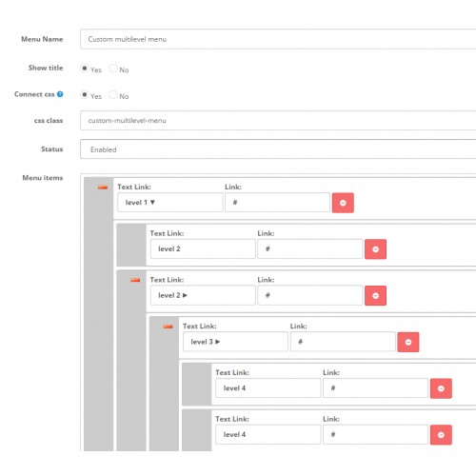This screenshot has height=476, width=476.
Task: Collapse the level 3 submenu group
Action: point(168,327)
